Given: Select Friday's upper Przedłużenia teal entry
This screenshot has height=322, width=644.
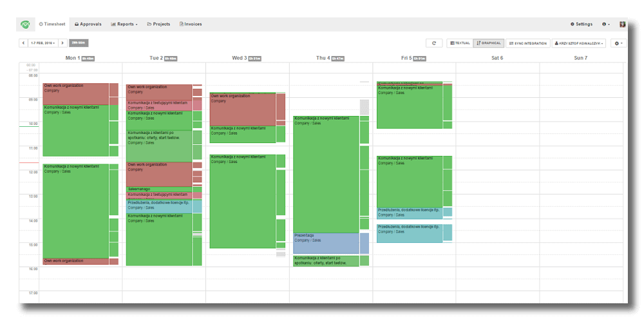Looking at the screenshot, I should coord(410,213).
